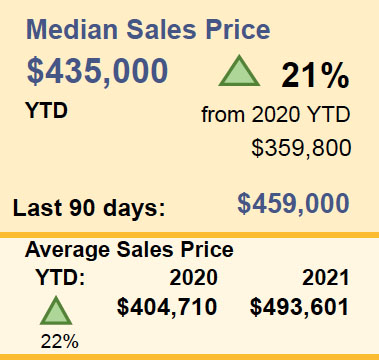Select the 2021 column header

pos(326,278)
